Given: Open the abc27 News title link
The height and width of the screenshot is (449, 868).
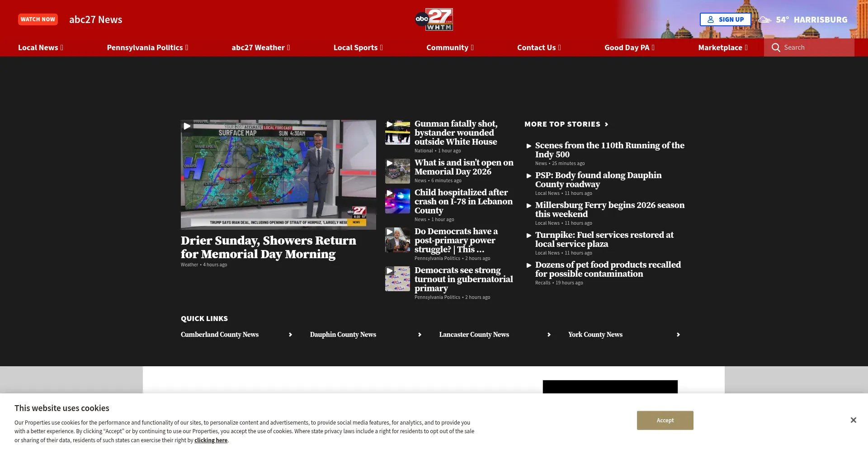Looking at the screenshot, I should tap(95, 19).
